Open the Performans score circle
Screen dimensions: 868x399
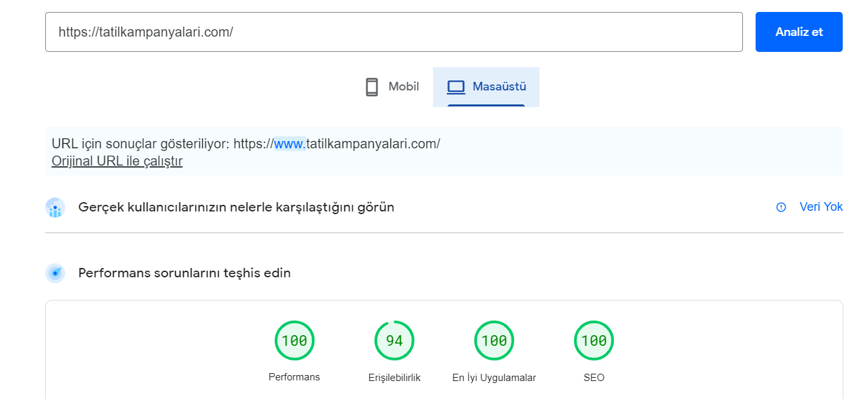coord(295,340)
